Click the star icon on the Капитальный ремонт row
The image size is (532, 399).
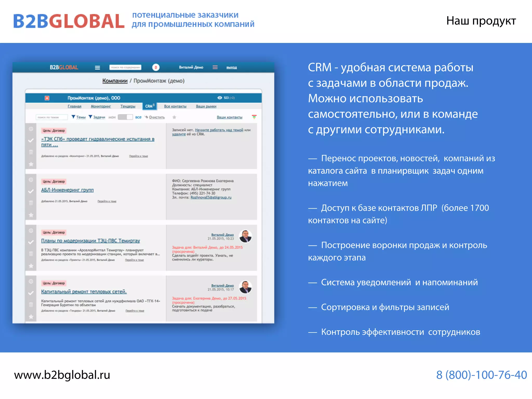pos(31,317)
